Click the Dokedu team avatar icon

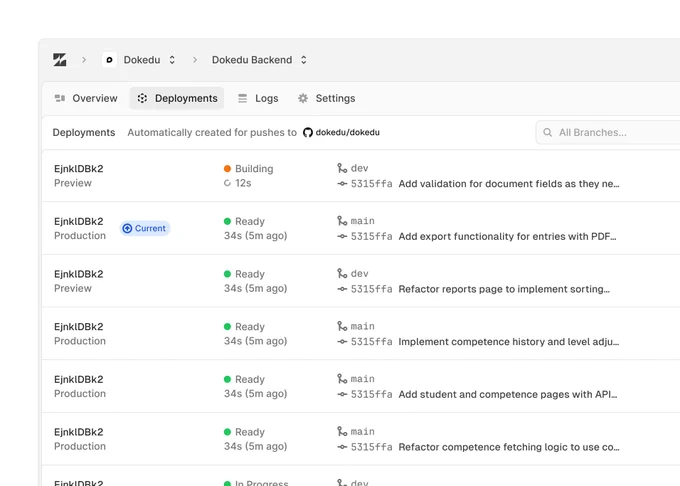109,60
